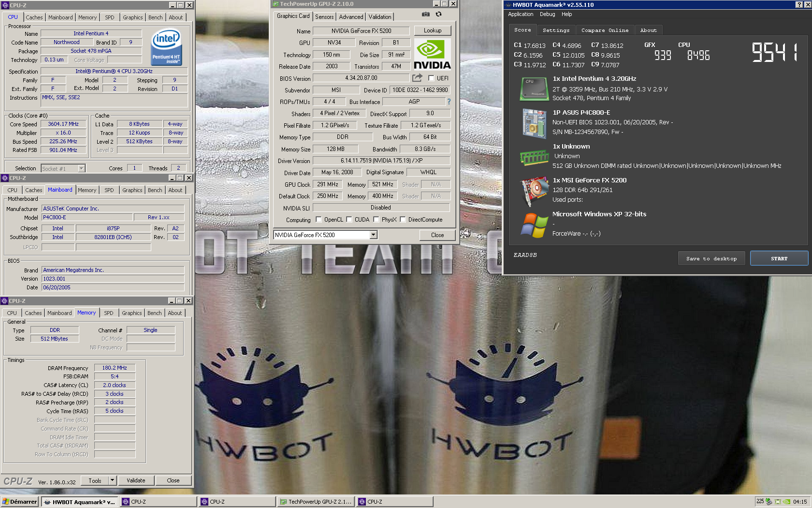Click the DRAM Frequency value 180.2 MHz

point(115,368)
